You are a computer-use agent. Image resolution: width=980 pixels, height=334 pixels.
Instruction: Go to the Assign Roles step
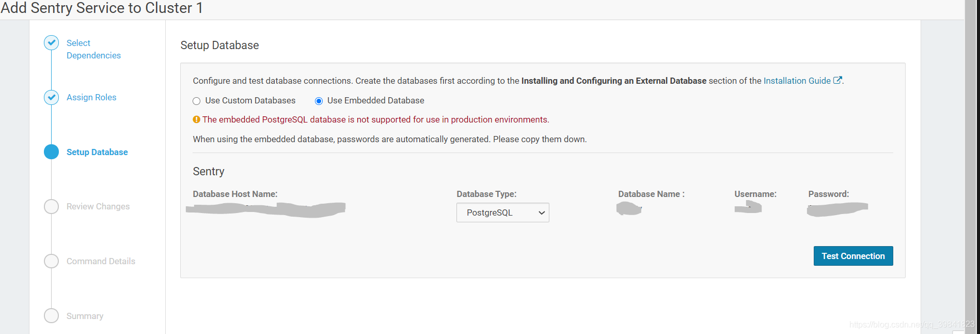(91, 97)
